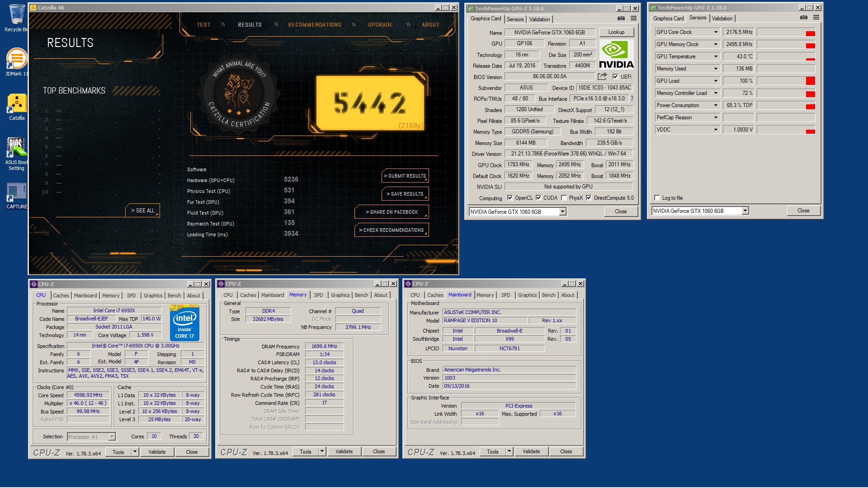868x488 pixels.
Task: Click SHARE ON FACEBOOK button
Action: (x=392, y=212)
